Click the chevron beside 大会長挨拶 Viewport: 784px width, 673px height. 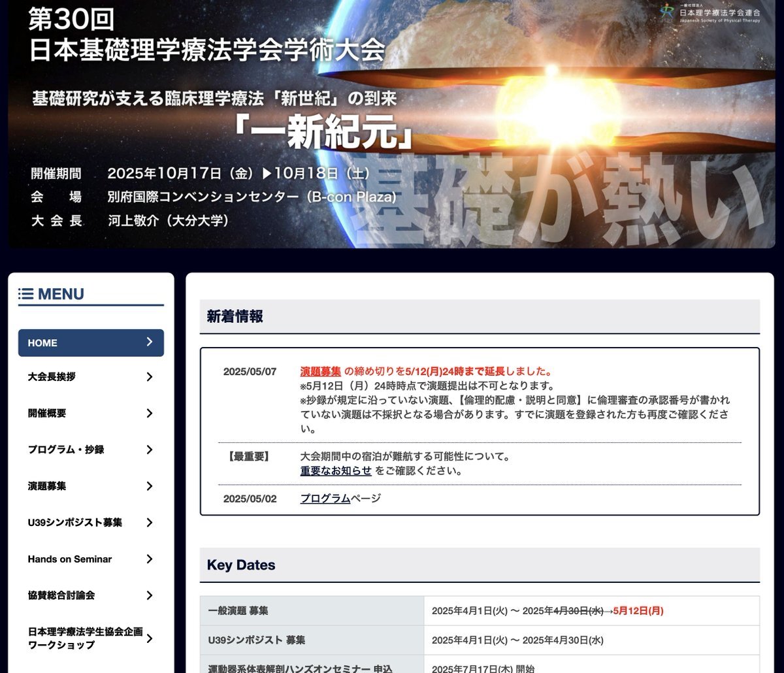(150, 377)
